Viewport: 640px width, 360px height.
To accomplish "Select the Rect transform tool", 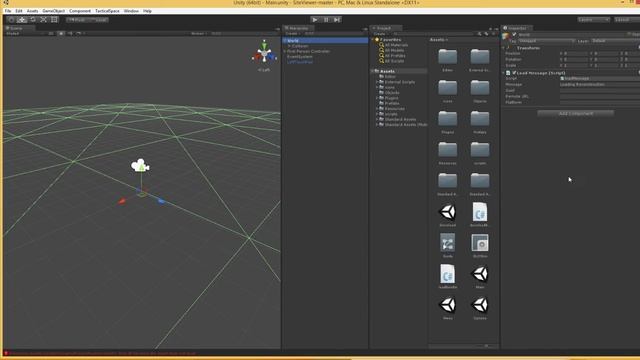I will pos(54,20).
